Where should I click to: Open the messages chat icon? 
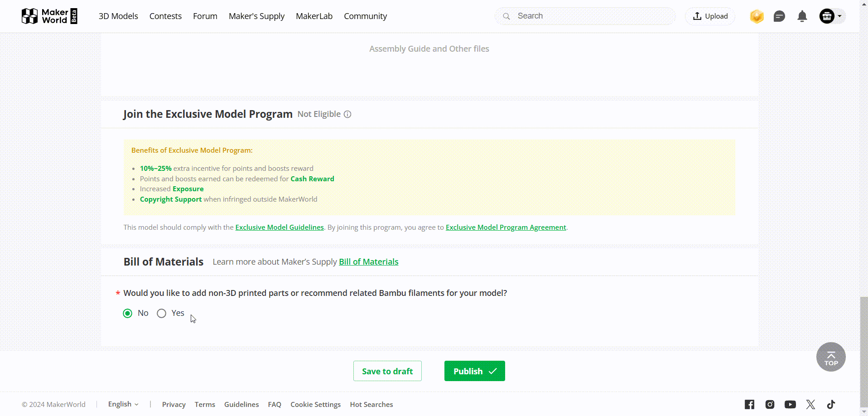click(x=779, y=16)
